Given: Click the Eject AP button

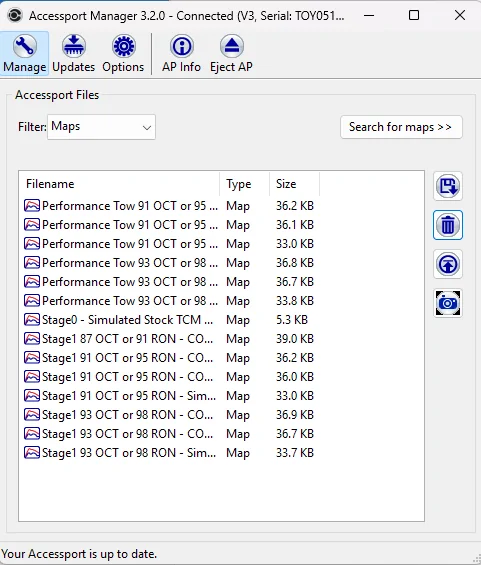Looking at the screenshot, I should (231, 53).
